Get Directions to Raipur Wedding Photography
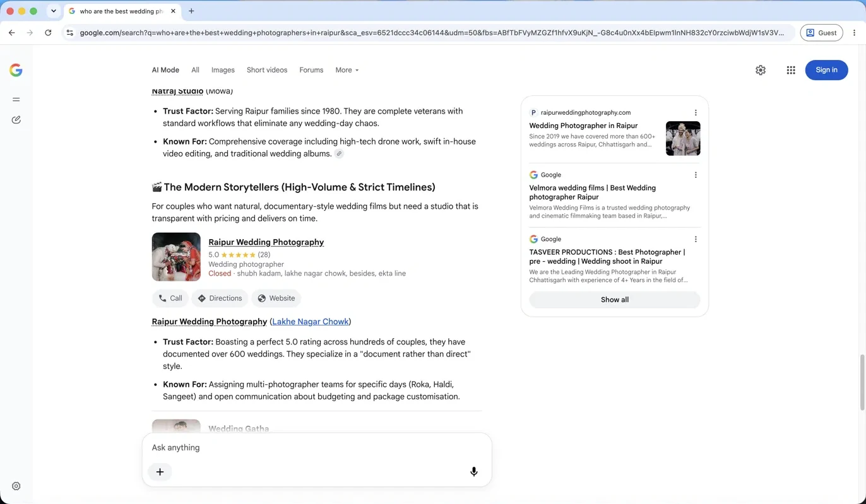 coord(220,298)
